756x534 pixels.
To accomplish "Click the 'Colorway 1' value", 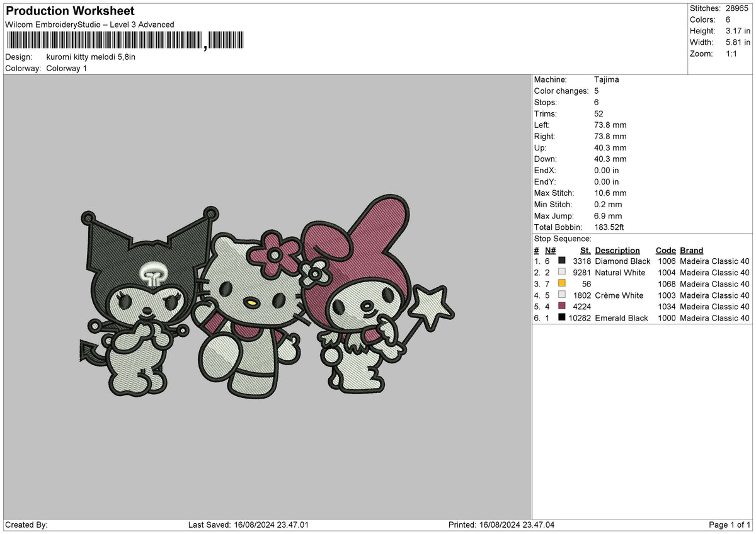I will [x=67, y=68].
